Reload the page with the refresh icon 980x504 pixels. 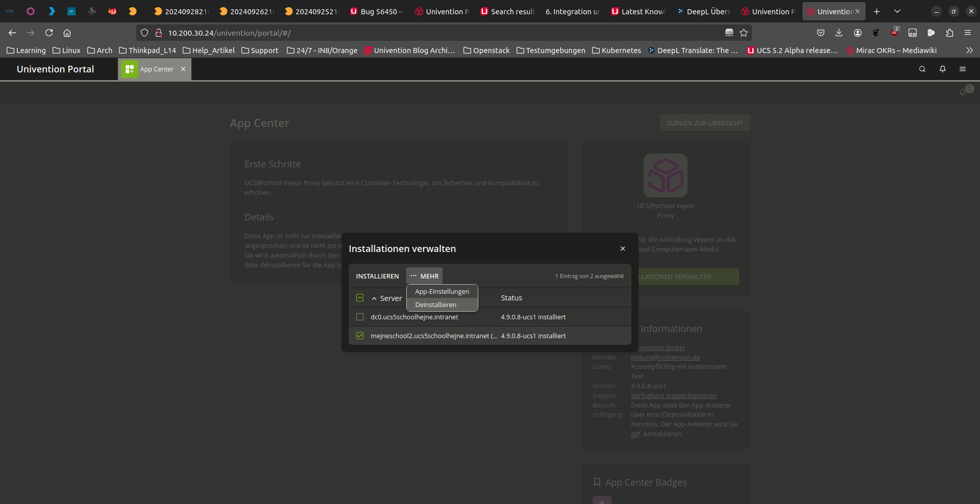(49, 33)
